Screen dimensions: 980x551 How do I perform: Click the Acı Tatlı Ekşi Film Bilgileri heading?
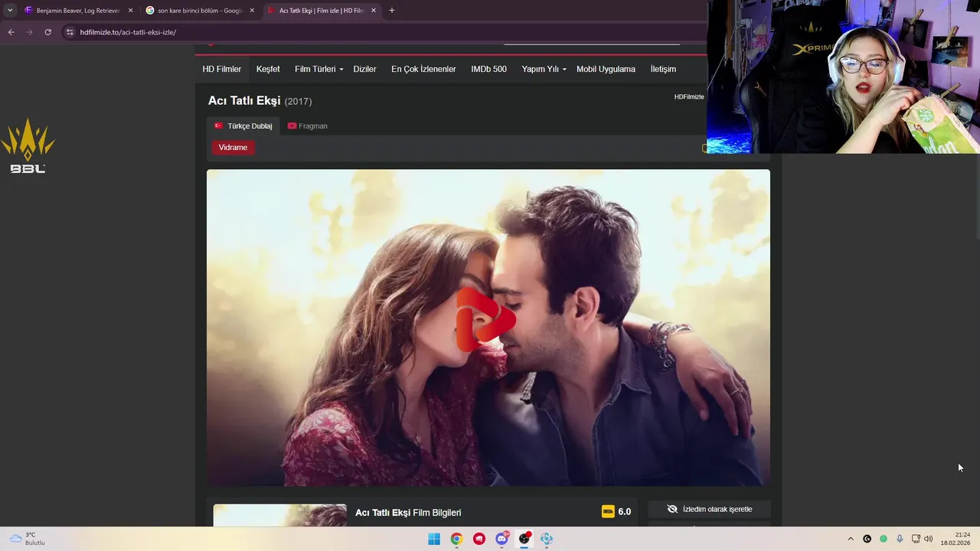408,513
